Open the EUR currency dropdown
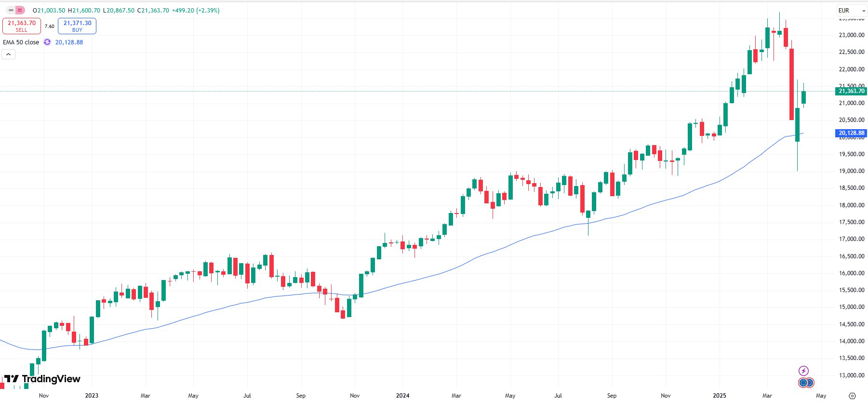The height and width of the screenshot is (401, 868). (x=852, y=10)
